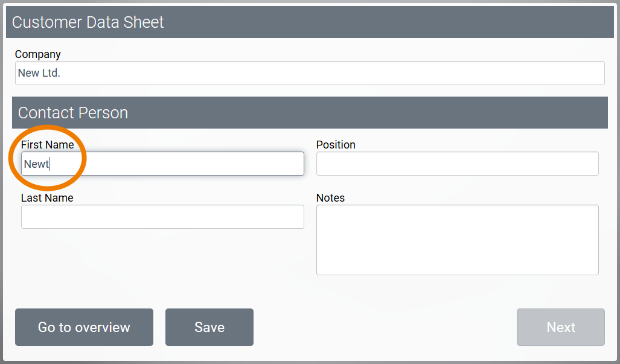Screen dimensions: 620x364
Task: Click the Notes label
Action: [x=330, y=198]
